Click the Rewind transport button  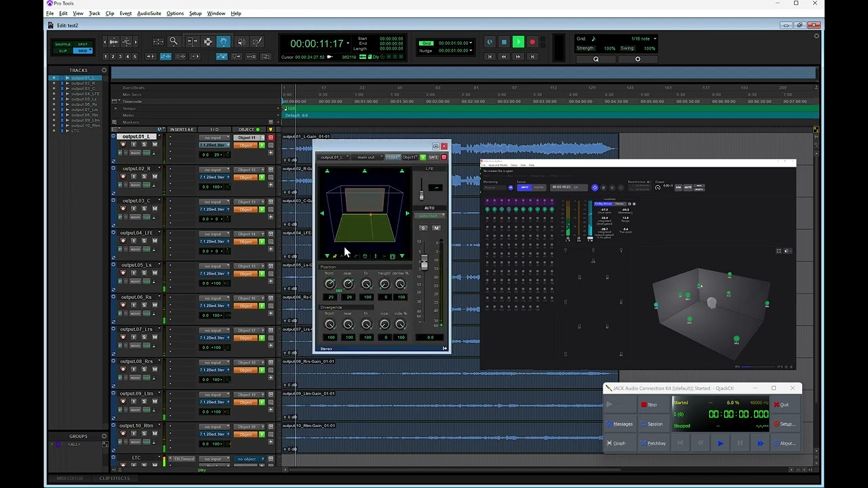pos(504,56)
